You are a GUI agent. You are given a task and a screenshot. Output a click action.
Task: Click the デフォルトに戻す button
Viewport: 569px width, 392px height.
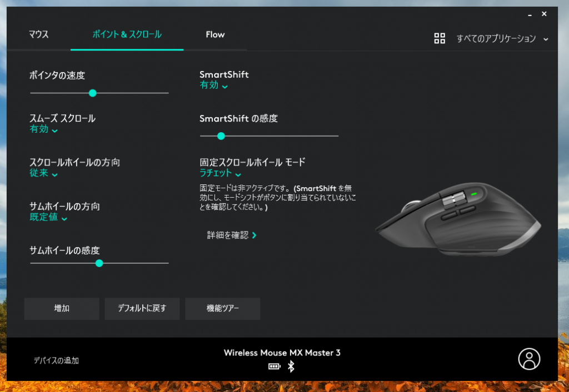(x=142, y=308)
